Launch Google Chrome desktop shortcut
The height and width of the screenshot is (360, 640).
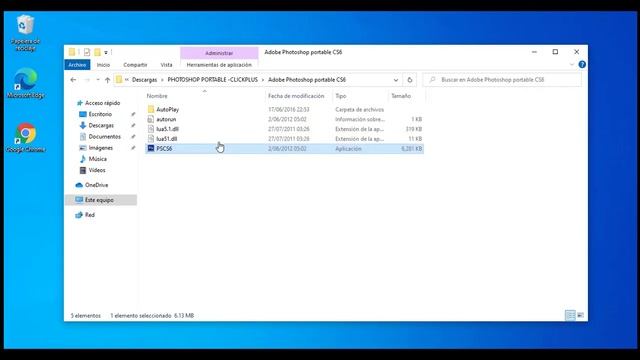(26, 138)
